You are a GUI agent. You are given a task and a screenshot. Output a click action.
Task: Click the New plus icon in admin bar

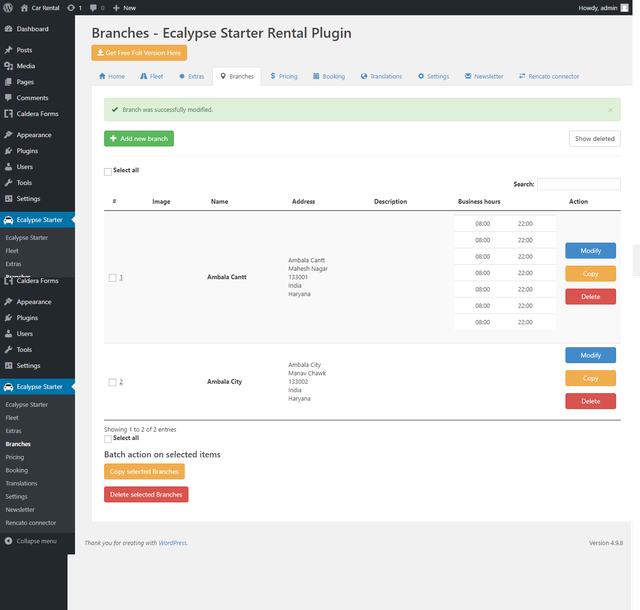point(116,8)
